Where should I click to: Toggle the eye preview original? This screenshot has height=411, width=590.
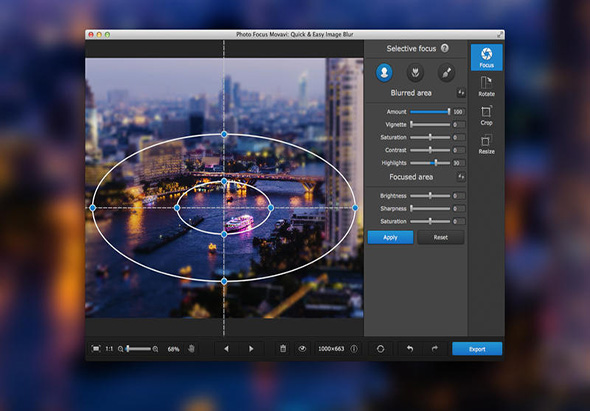pos(302,349)
